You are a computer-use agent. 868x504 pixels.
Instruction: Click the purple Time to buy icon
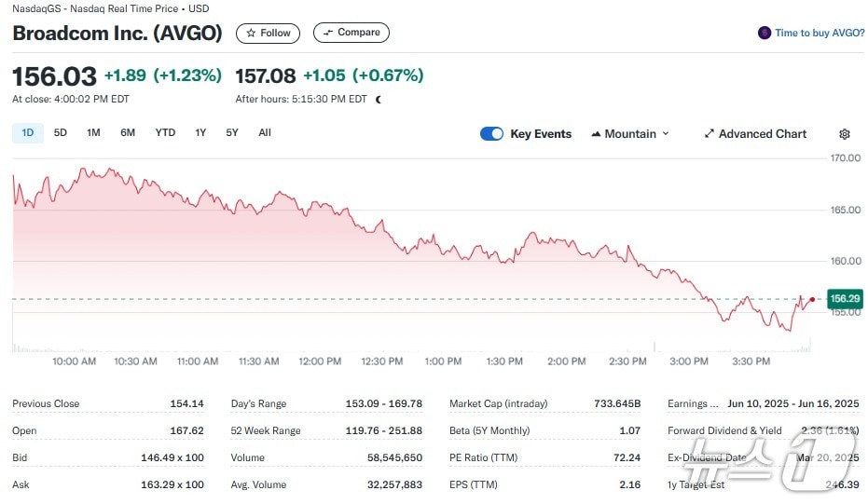pos(765,33)
